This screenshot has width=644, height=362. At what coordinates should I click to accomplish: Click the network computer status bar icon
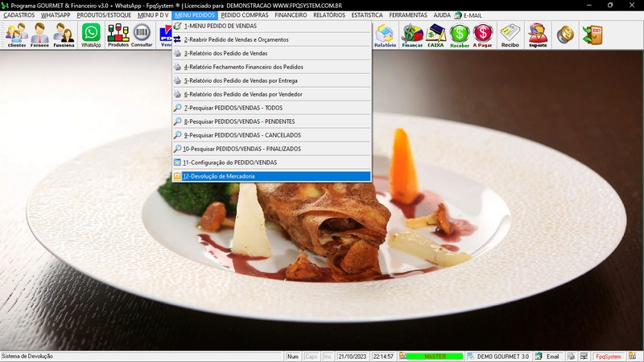584,356
